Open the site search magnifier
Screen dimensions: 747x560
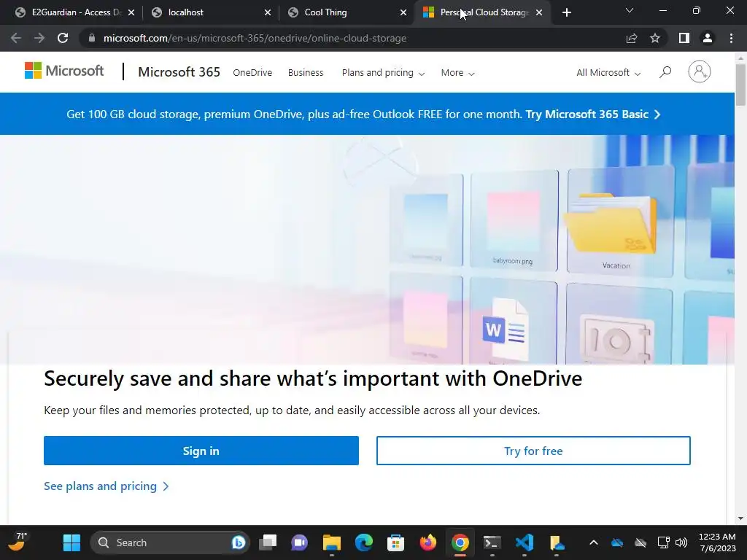665,72
